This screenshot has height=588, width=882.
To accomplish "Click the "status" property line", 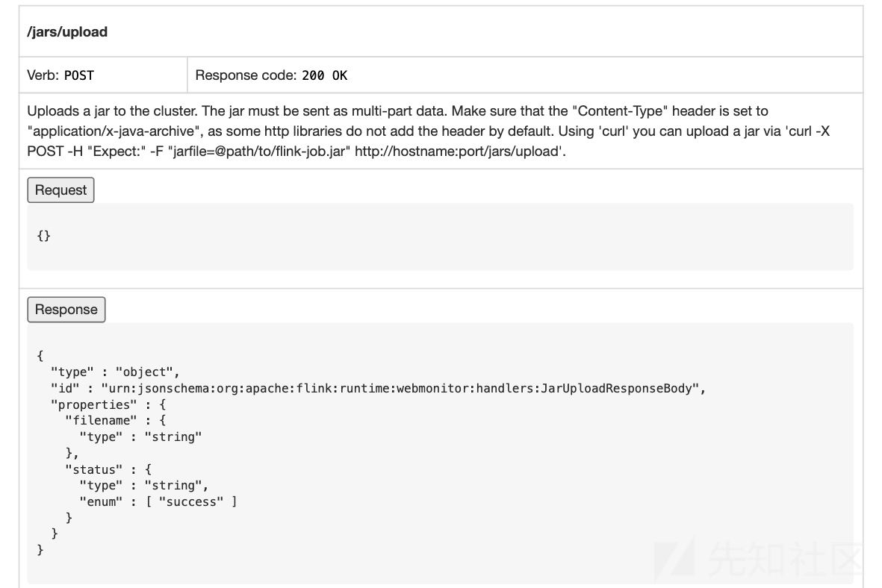I will 108,469.
